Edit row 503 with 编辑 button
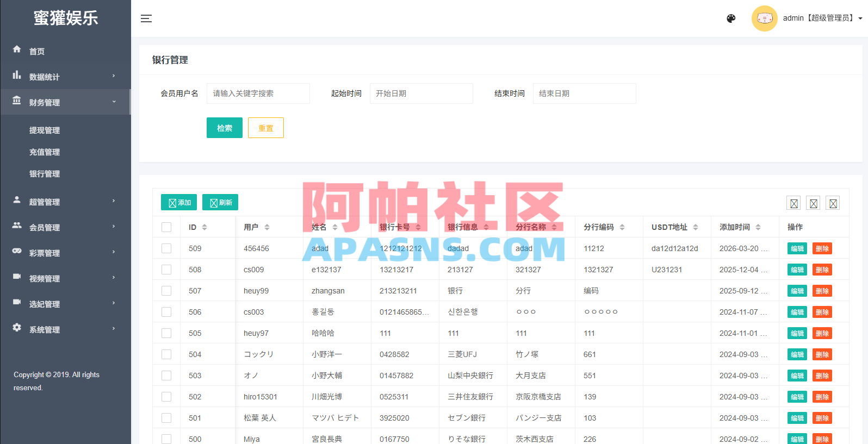 click(797, 376)
